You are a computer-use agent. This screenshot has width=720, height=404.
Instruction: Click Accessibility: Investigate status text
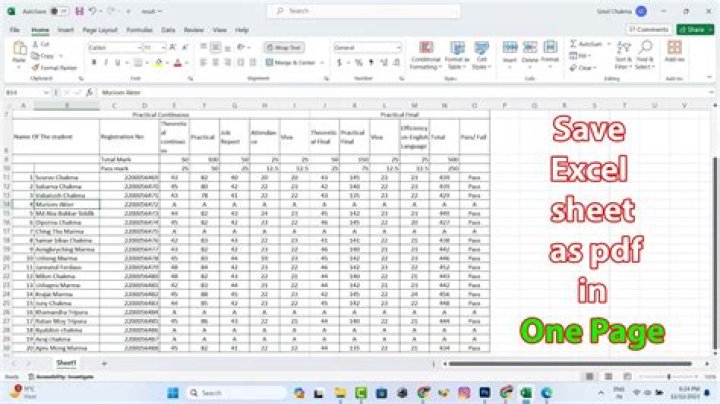(x=61, y=377)
